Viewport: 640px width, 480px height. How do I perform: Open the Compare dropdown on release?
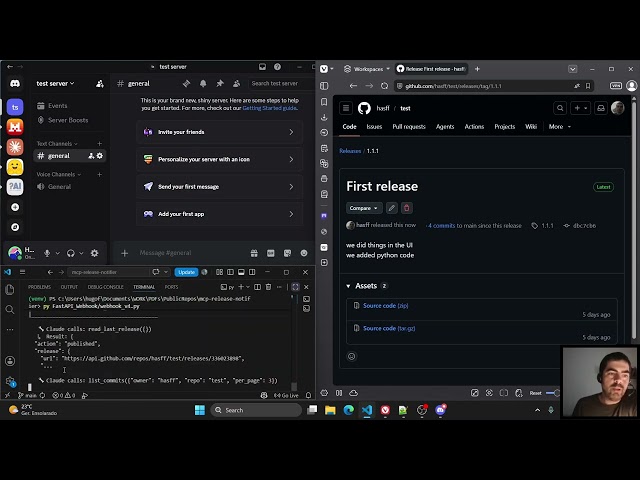[x=364, y=208]
